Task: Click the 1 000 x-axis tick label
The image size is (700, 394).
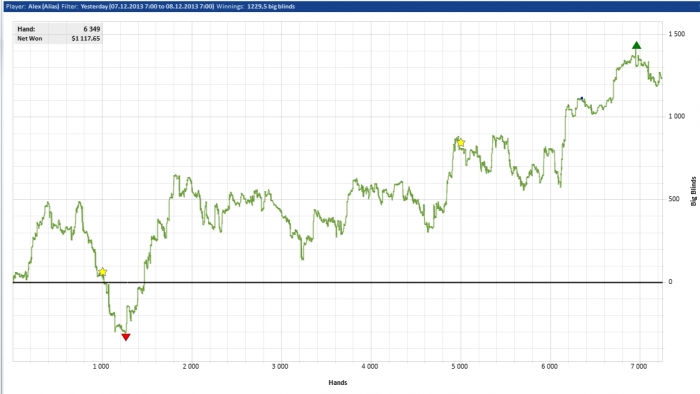Action: pos(101,366)
